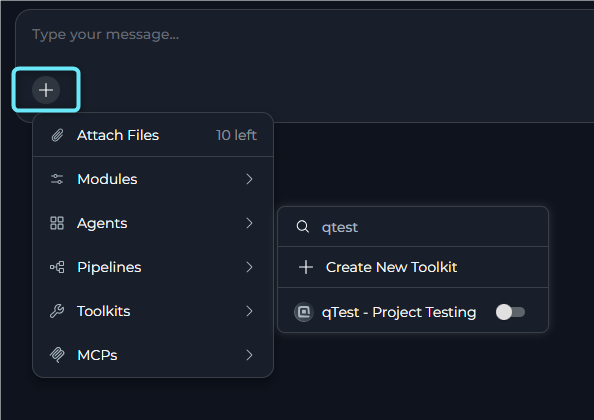Choose Create New Toolkit
The image size is (594, 420).
(x=413, y=267)
